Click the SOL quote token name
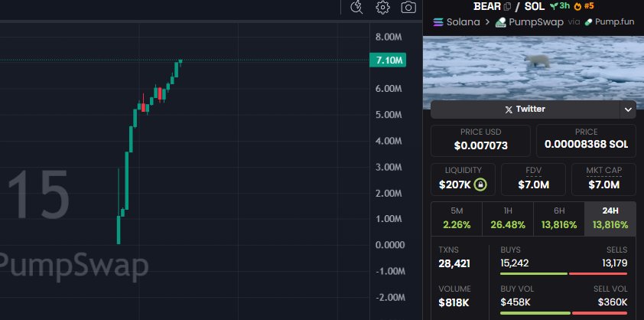Screen dimensions: 644x320 pos(535,6)
